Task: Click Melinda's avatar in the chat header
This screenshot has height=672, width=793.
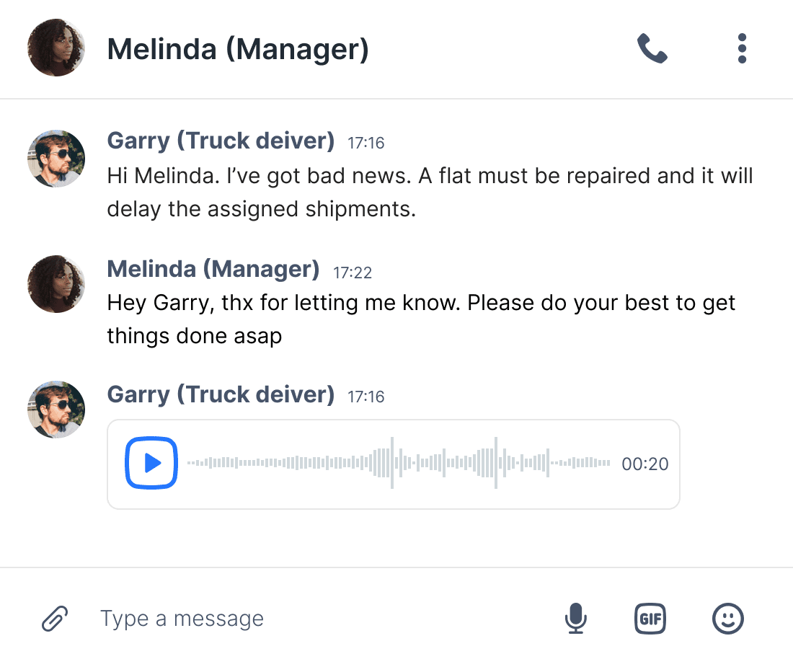Action: point(56,48)
